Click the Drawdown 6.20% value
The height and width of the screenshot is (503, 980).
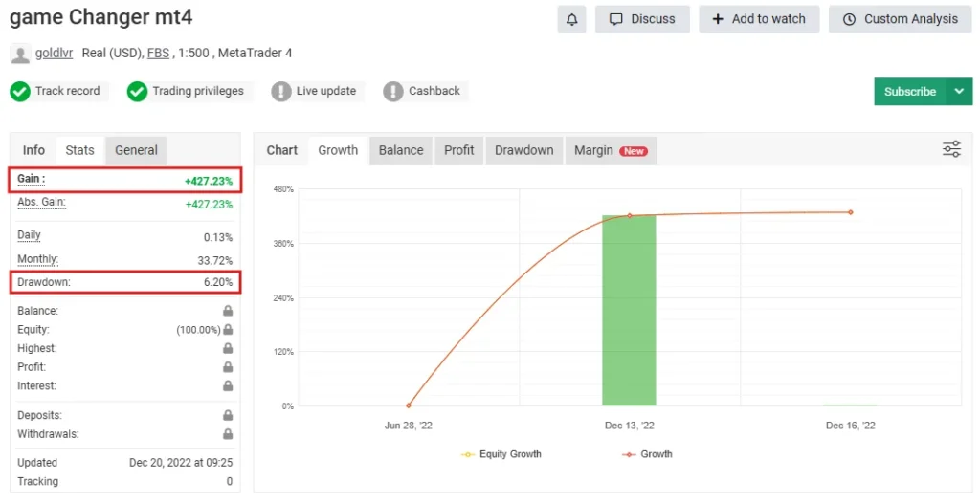point(218,282)
